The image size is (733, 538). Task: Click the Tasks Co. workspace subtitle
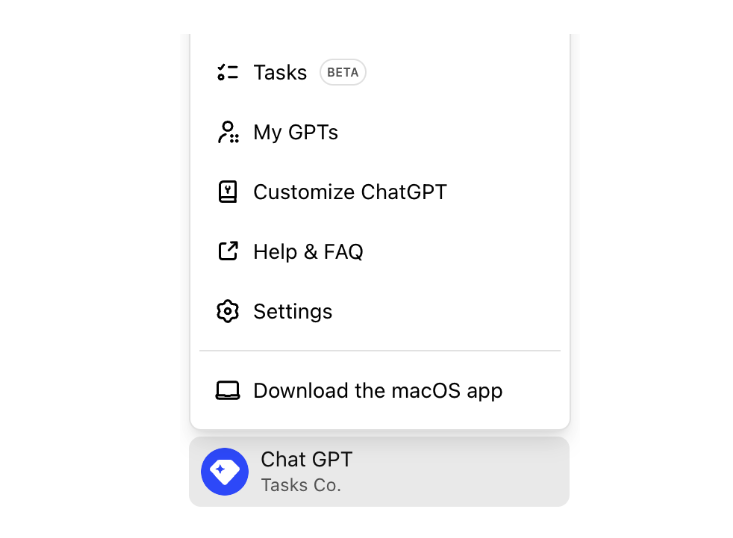tap(301, 486)
